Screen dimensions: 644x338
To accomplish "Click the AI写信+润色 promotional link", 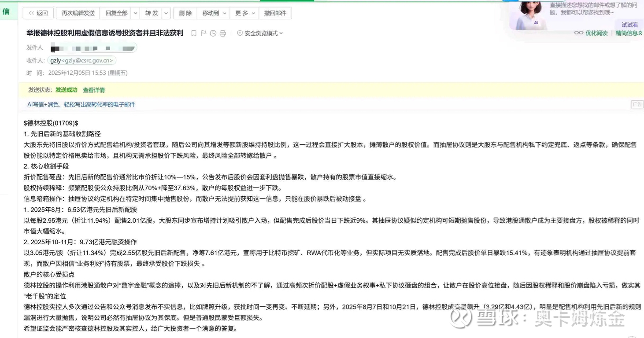I will 81,104.
